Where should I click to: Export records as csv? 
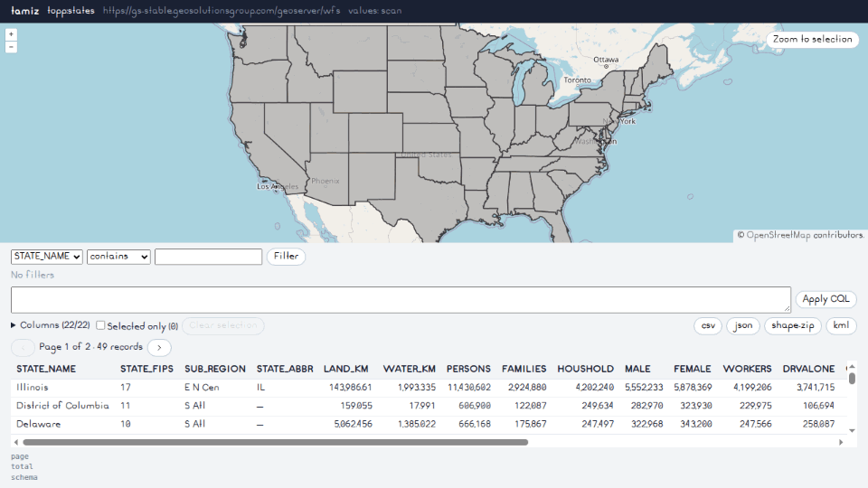tap(708, 326)
